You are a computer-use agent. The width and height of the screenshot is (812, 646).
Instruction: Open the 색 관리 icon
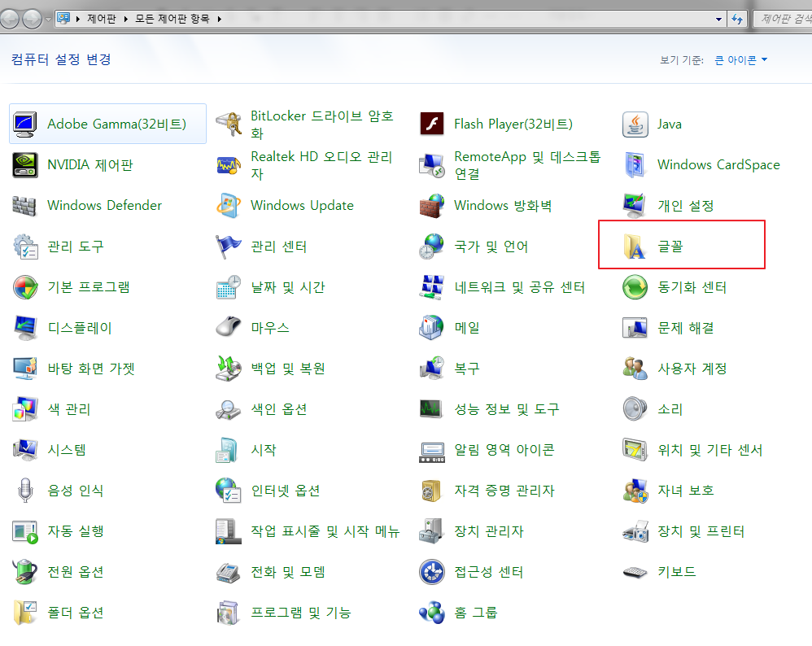[x=25, y=409]
